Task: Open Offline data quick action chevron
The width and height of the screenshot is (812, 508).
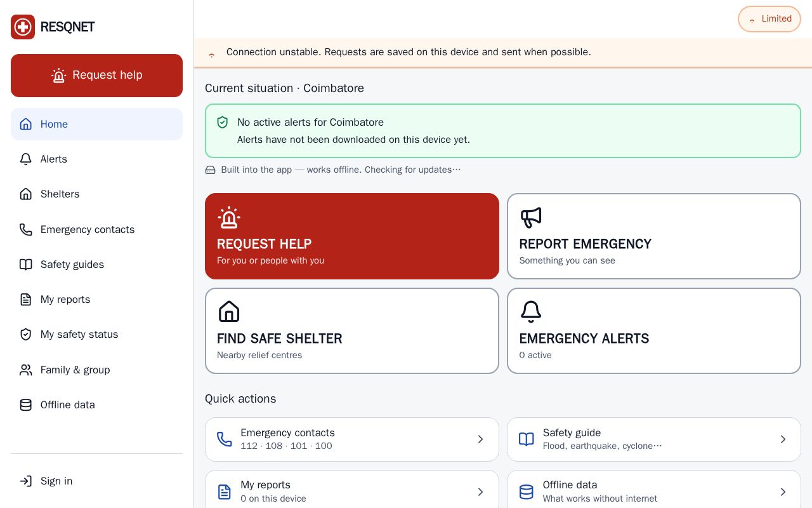Action: tap(783, 492)
